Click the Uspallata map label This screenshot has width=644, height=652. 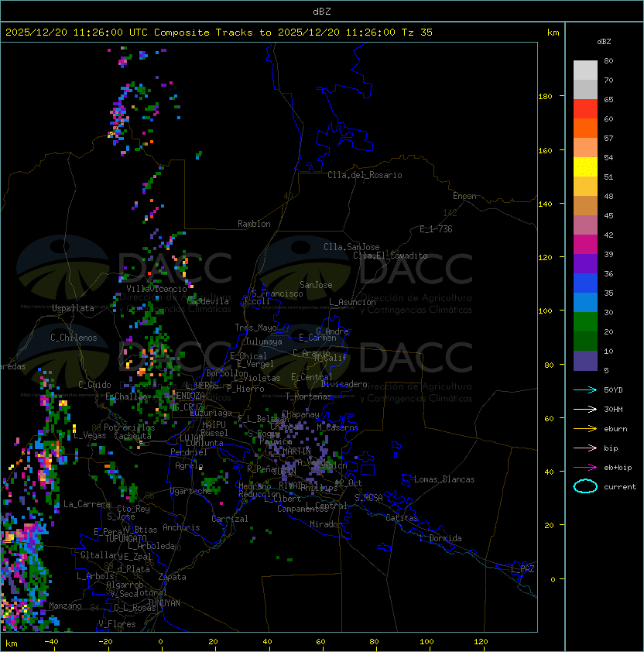click(73, 308)
